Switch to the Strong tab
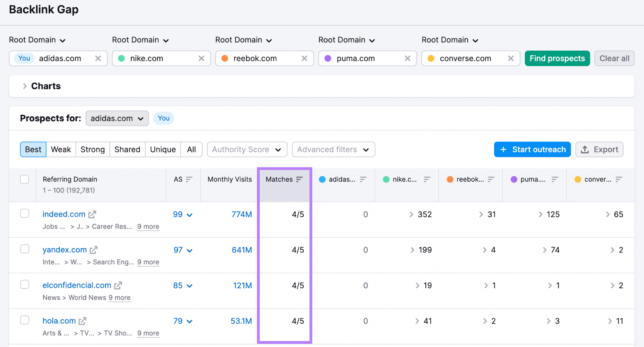Viewport: 644px width, 347px height. pyautogui.click(x=93, y=149)
